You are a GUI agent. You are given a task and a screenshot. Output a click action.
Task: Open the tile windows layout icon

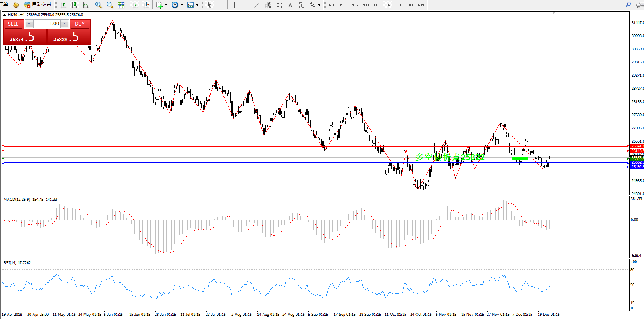(121, 5)
